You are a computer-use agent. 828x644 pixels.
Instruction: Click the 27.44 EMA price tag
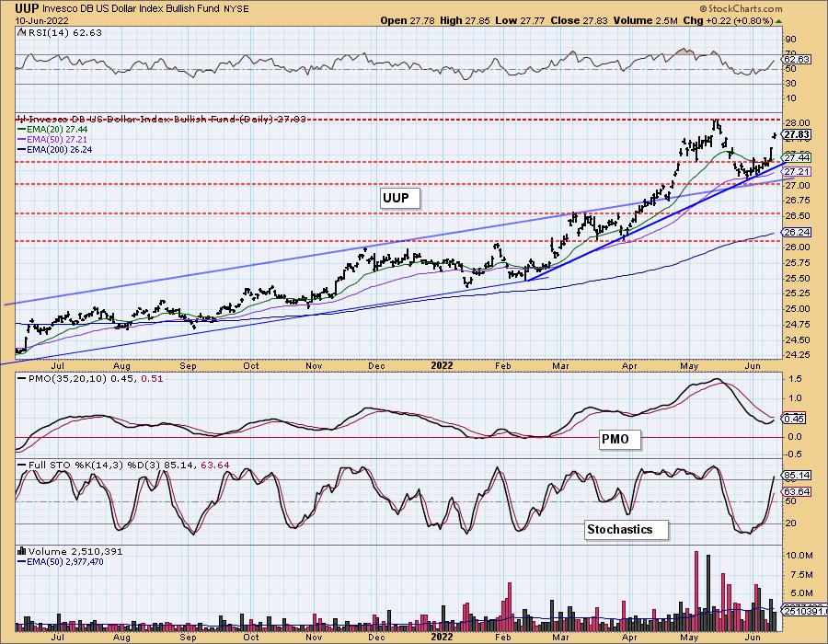click(796, 157)
